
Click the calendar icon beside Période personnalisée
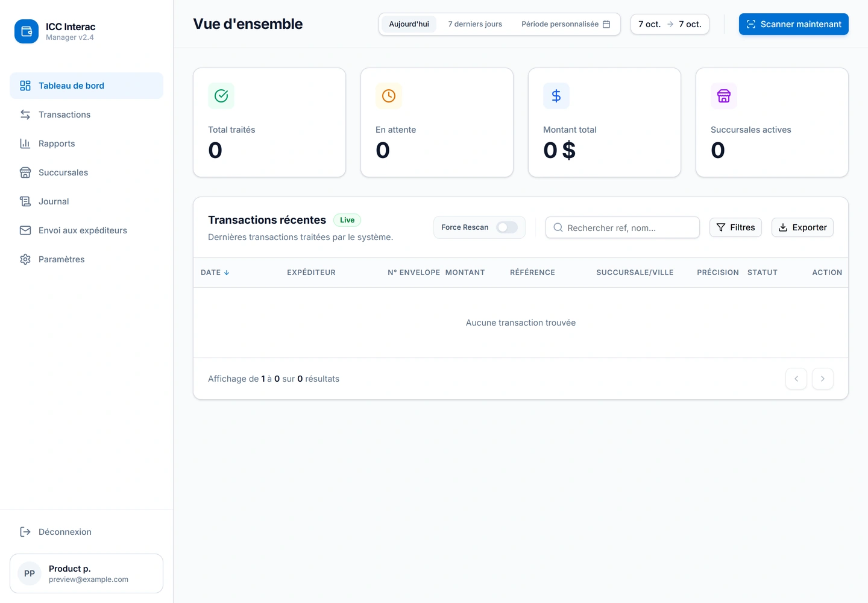(606, 24)
